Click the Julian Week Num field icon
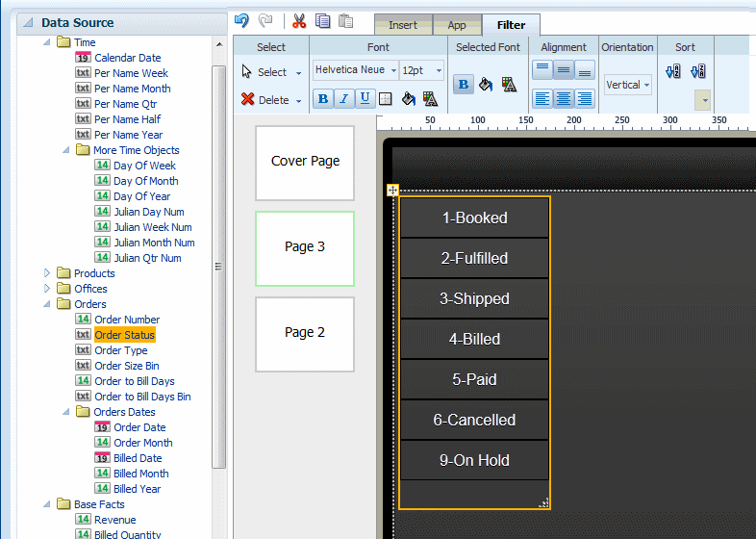Screen dimensions: 756x539 pos(102,227)
